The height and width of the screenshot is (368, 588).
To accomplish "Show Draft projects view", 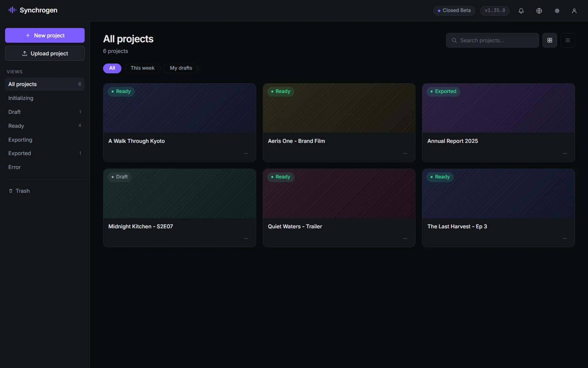I will click(45, 112).
